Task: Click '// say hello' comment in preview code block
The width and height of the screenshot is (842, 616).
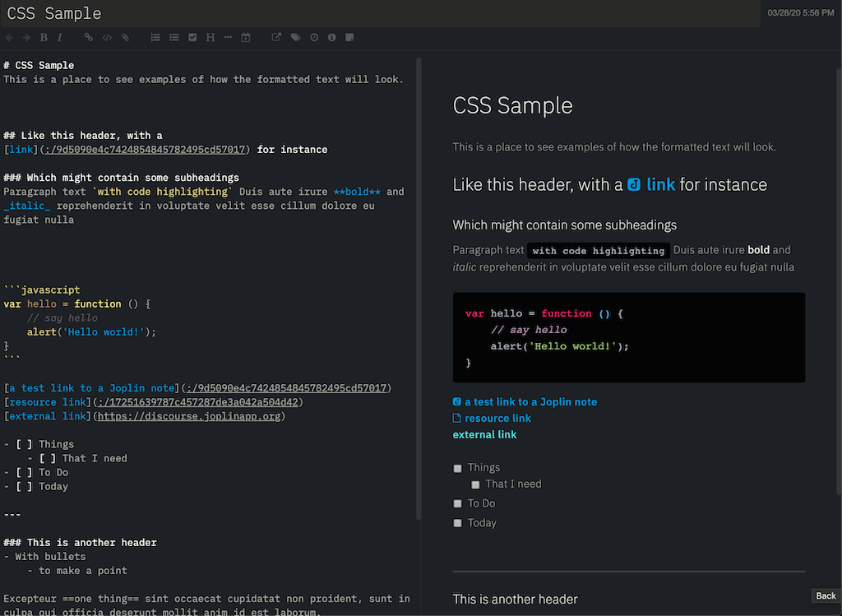Action: point(529,330)
